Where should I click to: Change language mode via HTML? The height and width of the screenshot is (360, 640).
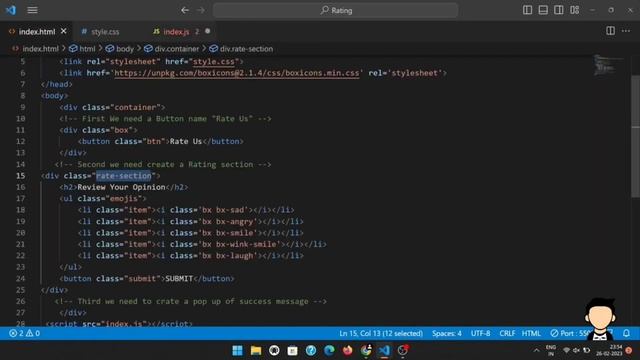[531, 333]
